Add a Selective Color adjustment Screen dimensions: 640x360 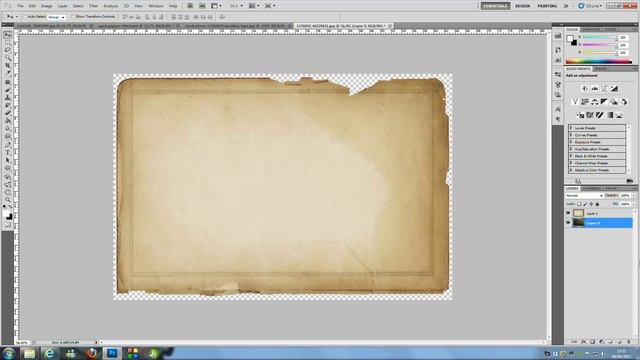(x=620, y=116)
